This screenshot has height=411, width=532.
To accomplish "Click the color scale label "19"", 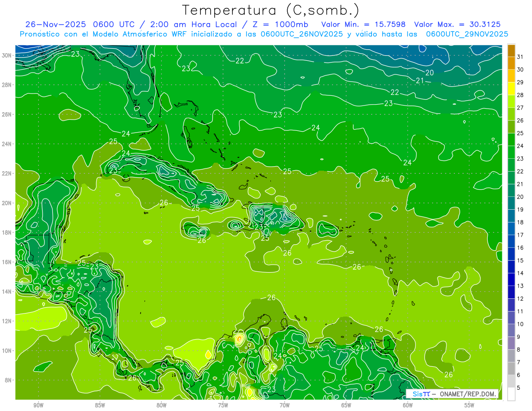I will pyautogui.click(x=520, y=209).
